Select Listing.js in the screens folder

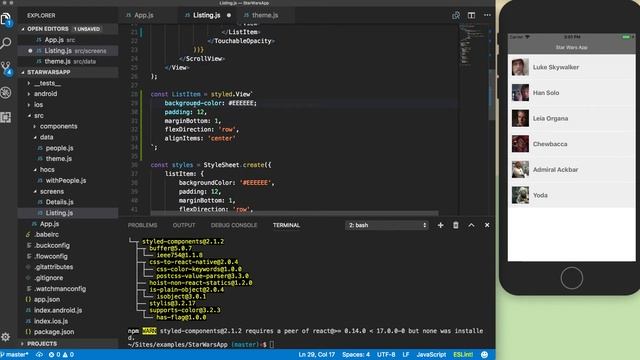pos(68,213)
